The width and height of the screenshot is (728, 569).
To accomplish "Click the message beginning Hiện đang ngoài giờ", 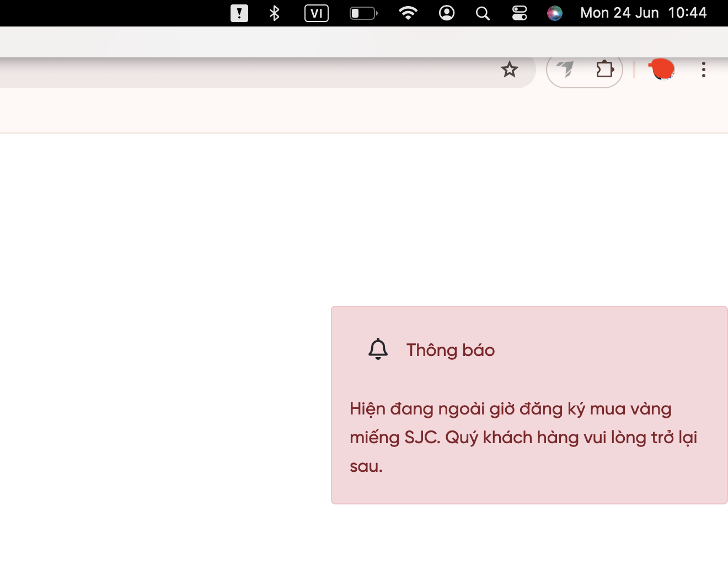I will click(523, 438).
